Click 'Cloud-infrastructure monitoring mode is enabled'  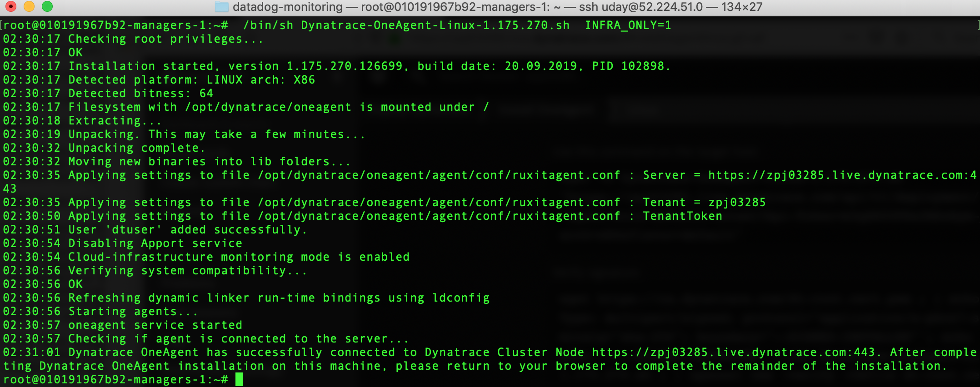click(x=239, y=257)
